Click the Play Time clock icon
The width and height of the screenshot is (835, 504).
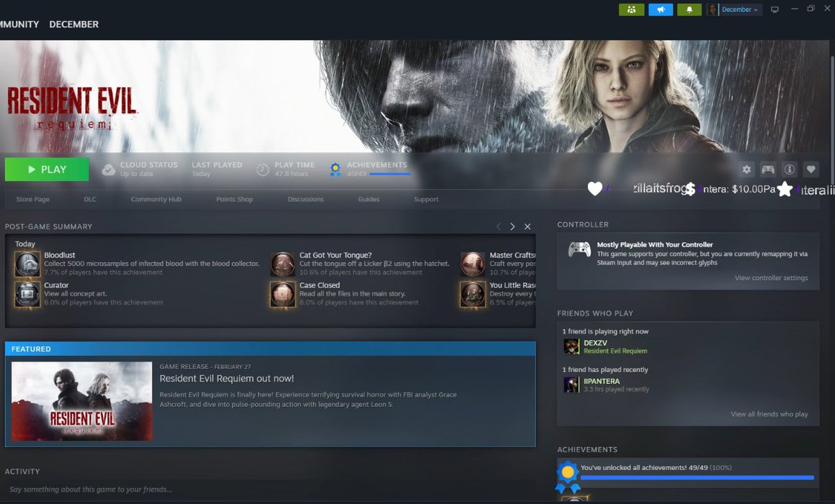[262, 170]
